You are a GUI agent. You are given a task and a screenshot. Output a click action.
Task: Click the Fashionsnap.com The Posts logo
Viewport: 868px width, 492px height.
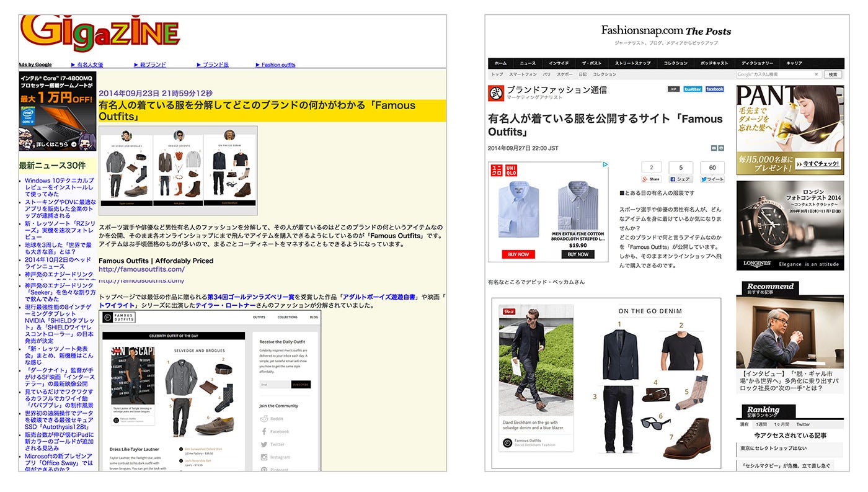(666, 30)
